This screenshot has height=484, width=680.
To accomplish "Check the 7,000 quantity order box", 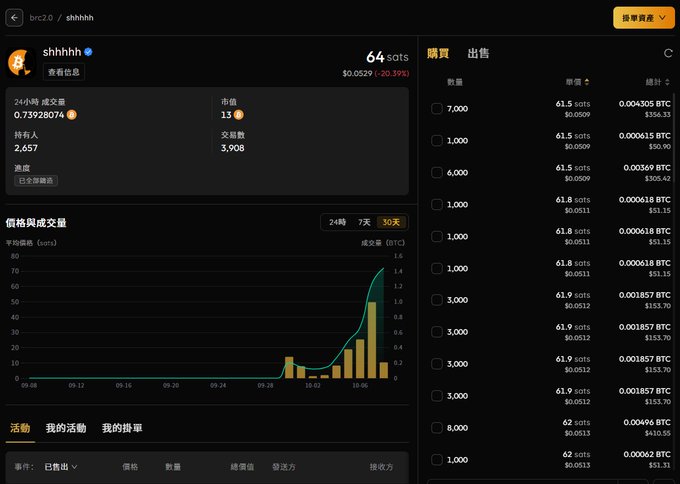I will click(x=437, y=108).
